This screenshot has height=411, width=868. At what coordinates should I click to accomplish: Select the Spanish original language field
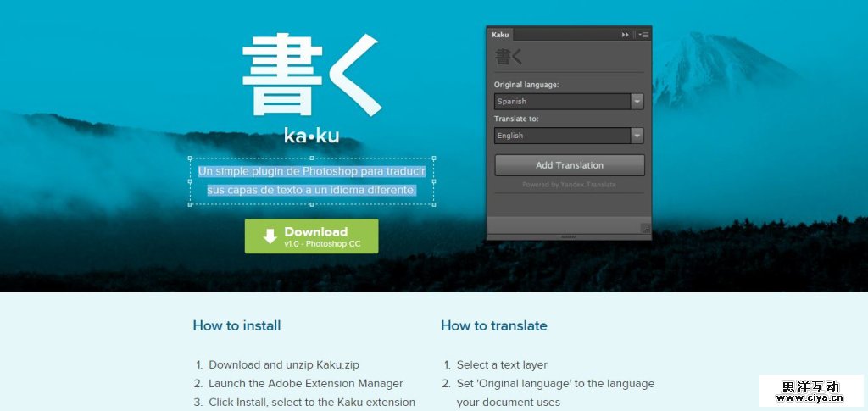[x=562, y=102]
